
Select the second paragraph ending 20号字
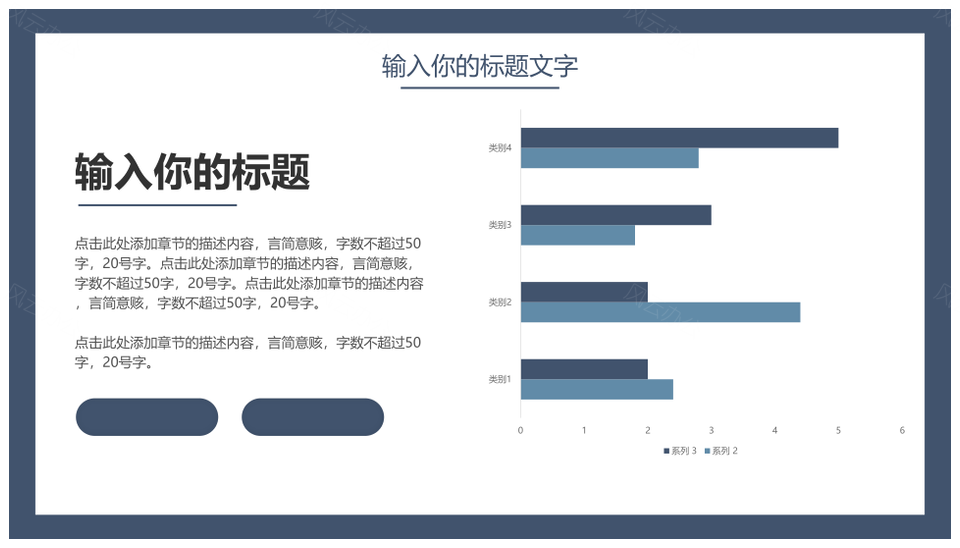pyautogui.click(x=248, y=352)
